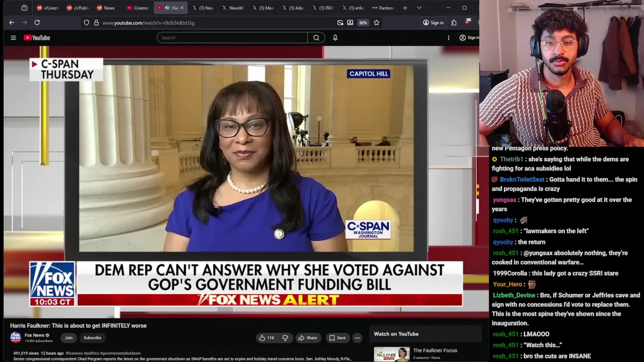Switch to r/Public Reddit tab
The width and height of the screenshot is (644, 362).
(x=77, y=8)
